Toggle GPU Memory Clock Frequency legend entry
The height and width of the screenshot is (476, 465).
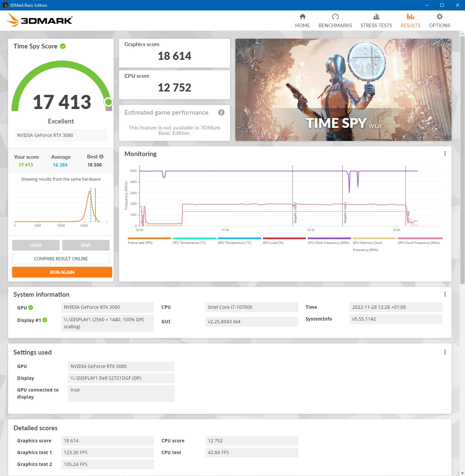click(374, 245)
